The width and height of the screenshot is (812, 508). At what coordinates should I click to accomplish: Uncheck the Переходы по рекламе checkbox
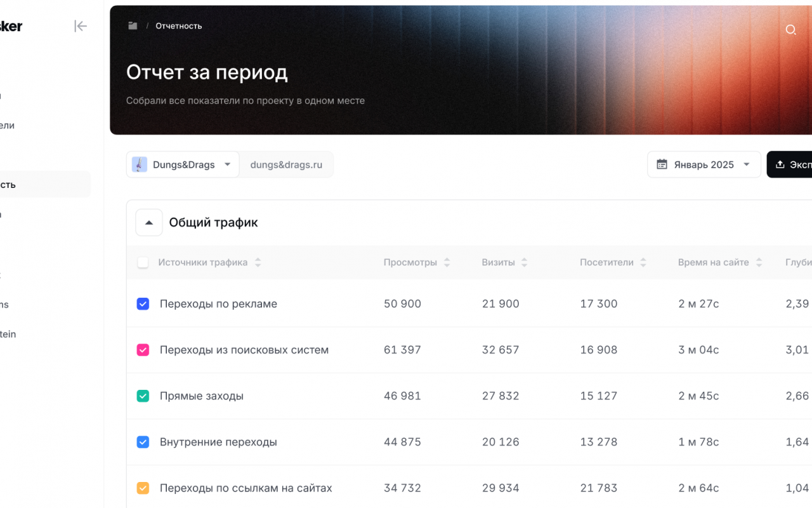[x=143, y=304]
